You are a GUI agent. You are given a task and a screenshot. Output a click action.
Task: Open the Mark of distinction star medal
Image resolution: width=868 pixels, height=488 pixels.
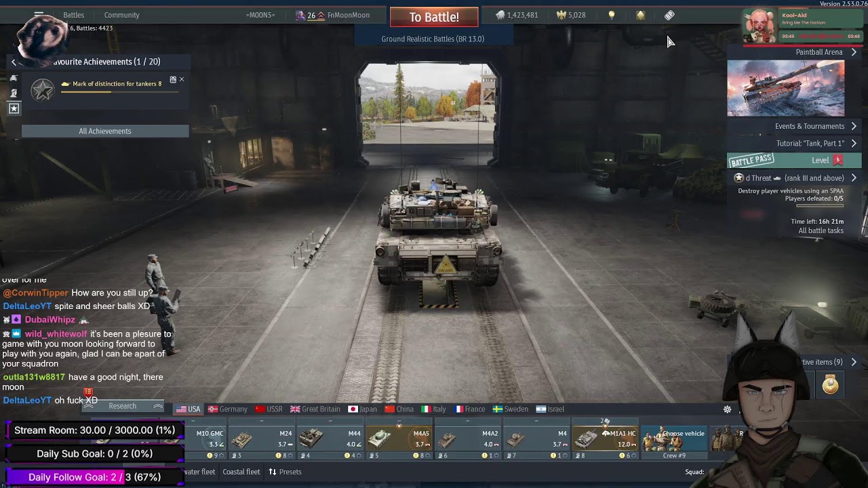click(42, 89)
